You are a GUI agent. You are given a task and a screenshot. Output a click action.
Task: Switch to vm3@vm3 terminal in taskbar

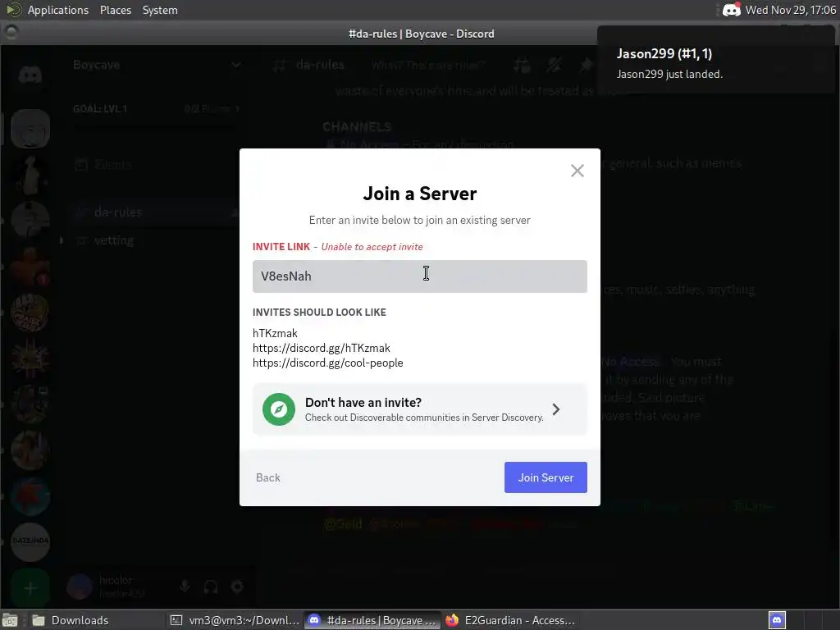(x=235, y=620)
